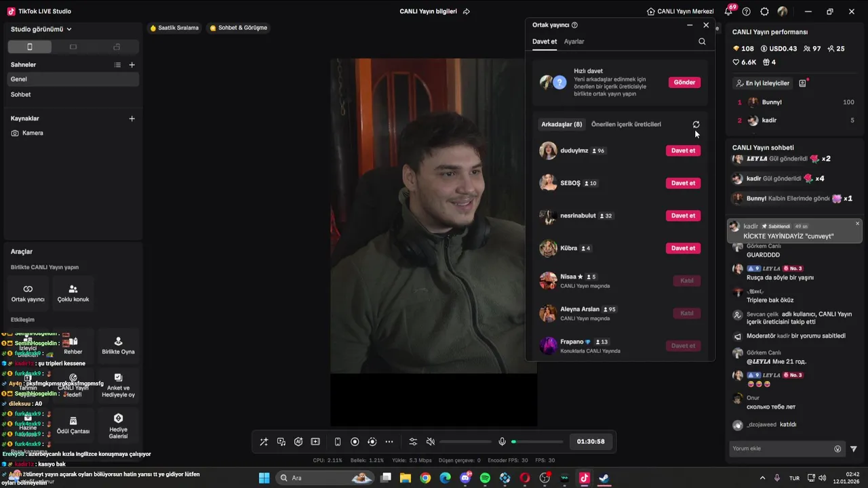Select the phone orientation icon in bottom toolbar
The height and width of the screenshot is (488, 868).
[338, 441]
